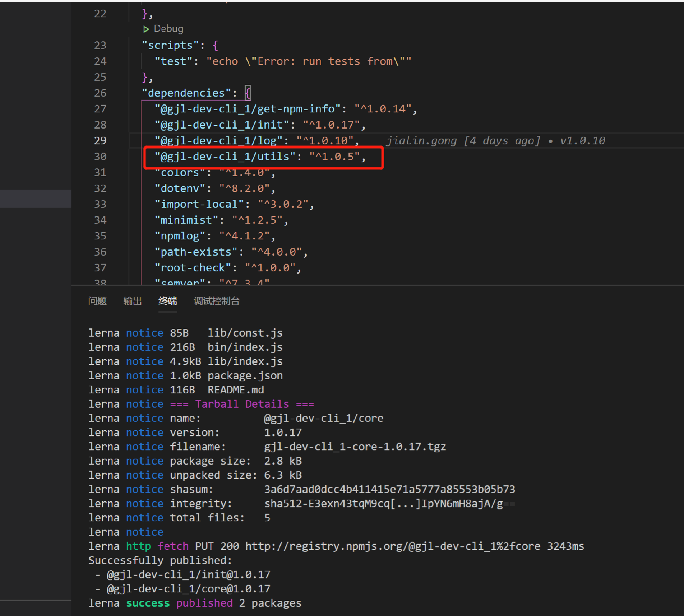The width and height of the screenshot is (684, 616).
Task: Click the jialin.gong git blame annotation
Action: tap(495, 141)
